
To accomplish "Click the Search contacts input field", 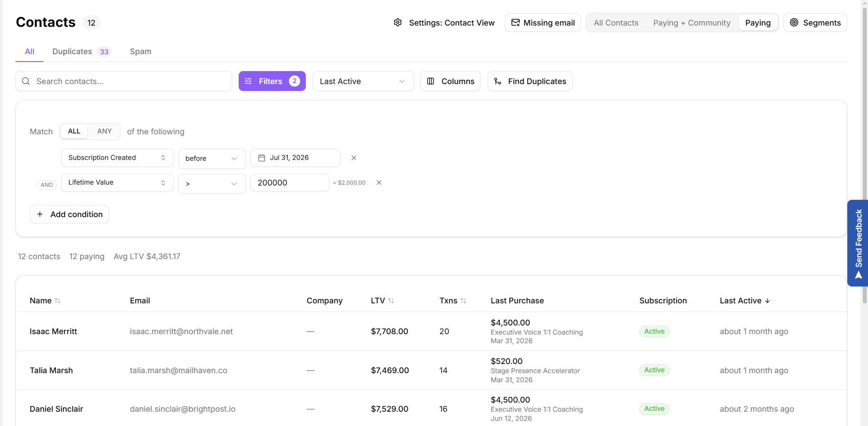I will [x=124, y=81].
